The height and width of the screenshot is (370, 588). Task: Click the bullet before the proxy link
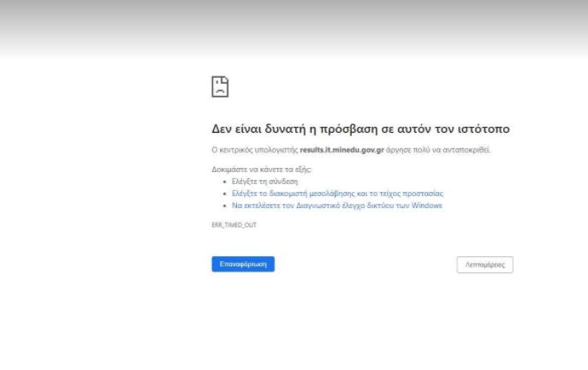tap(224, 194)
